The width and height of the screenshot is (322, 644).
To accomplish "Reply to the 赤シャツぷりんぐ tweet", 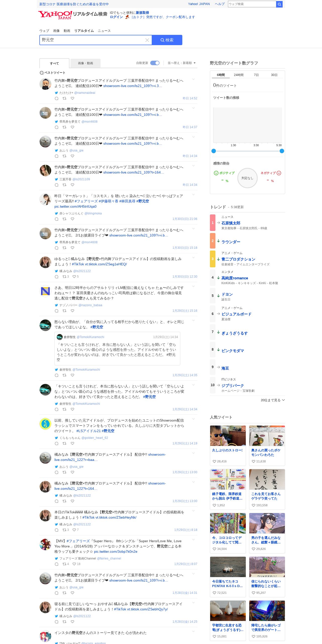I will [x=57, y=219].
